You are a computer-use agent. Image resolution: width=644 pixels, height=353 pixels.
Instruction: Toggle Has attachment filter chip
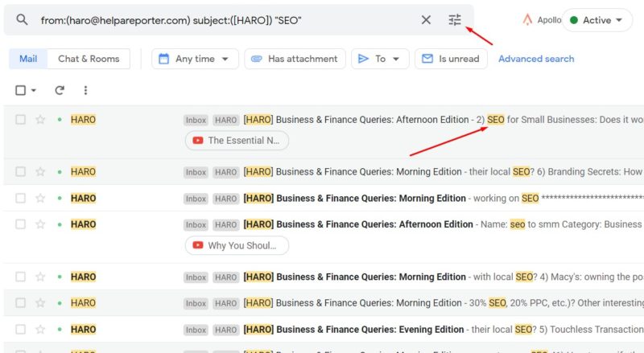295,59
